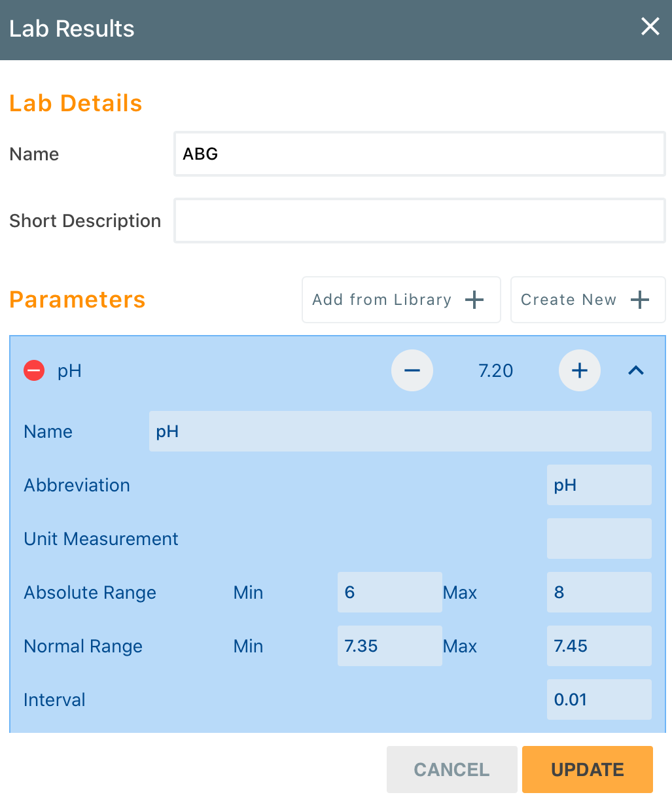Screen dimensions: 672x797
Task: Select the Lab Details heading
Action: (x=75, y=103)
